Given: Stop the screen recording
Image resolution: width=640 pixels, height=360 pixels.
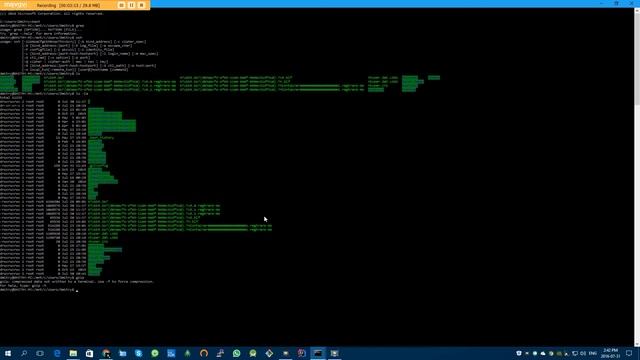Looking at the screenshot, I should (x=142, y=5).
